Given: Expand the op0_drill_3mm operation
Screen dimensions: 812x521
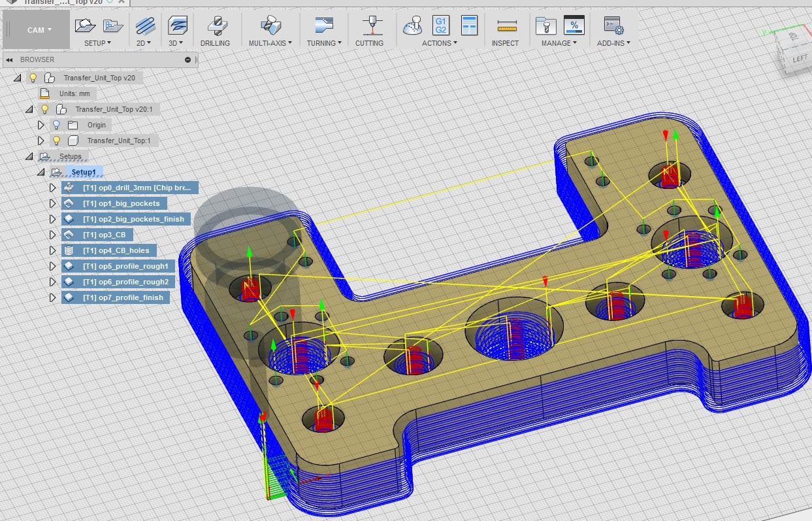Looking at the screenshot, I should point(53,188).
